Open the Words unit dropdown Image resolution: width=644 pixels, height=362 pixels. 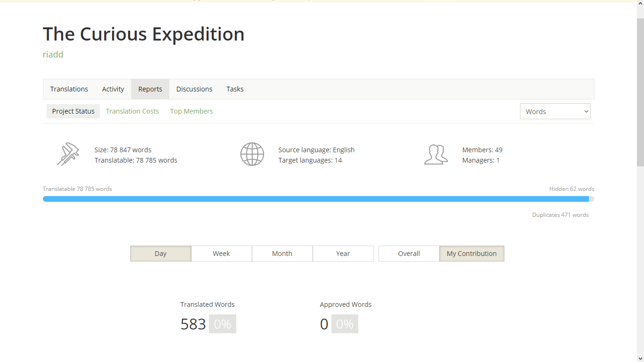pos(555,112)
